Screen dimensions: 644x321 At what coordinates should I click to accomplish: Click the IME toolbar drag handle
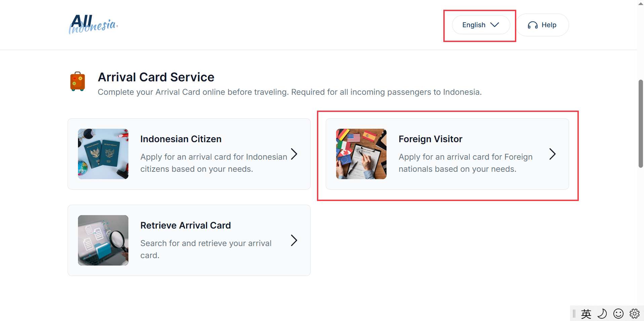point(573,314)
